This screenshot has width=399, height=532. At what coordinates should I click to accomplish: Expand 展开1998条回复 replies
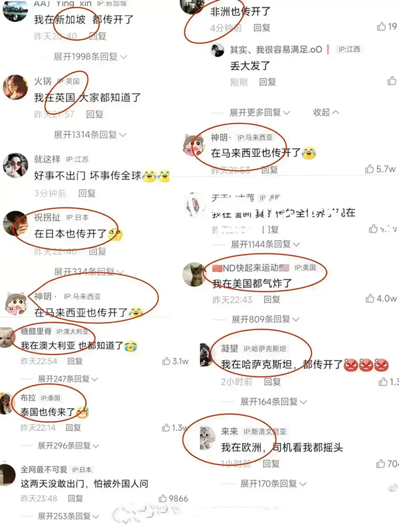(90, 57)
